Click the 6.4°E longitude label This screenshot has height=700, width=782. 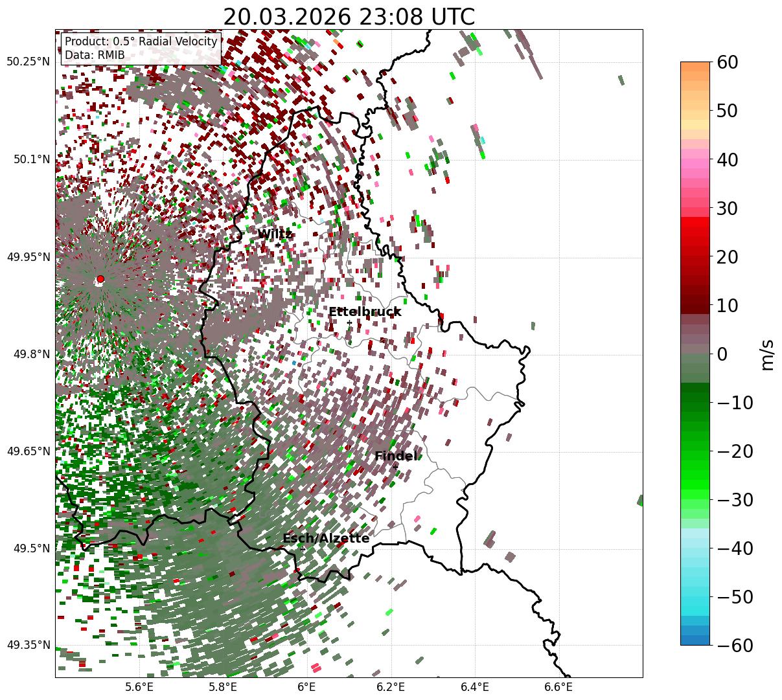[x=474, y=686]
